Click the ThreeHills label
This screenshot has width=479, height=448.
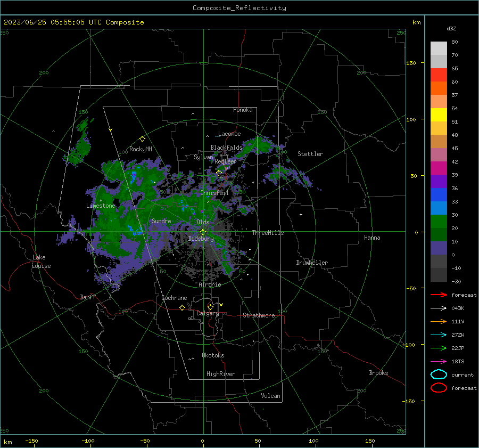(268, 233)
